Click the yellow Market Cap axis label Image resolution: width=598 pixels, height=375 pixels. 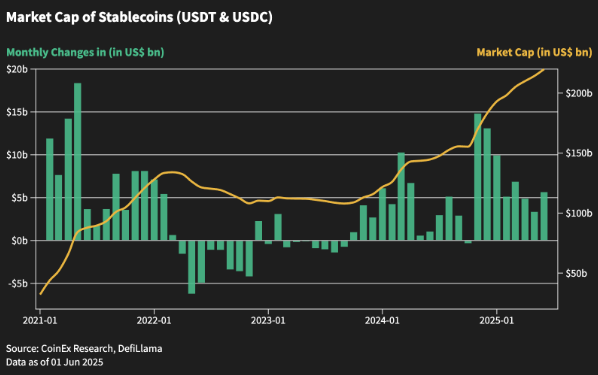tap(534, 52)
